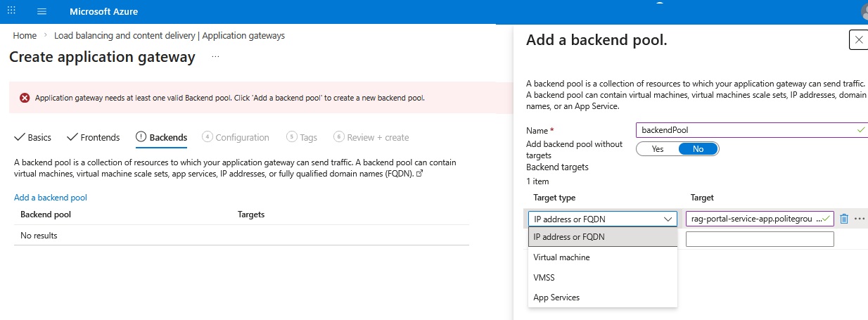Click the empty second target field

coord(760,239)
